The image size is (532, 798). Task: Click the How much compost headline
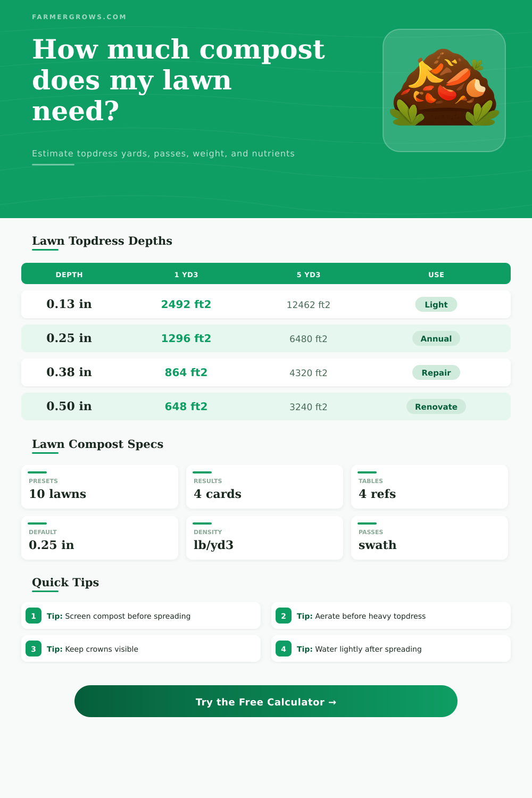point(178,80)
